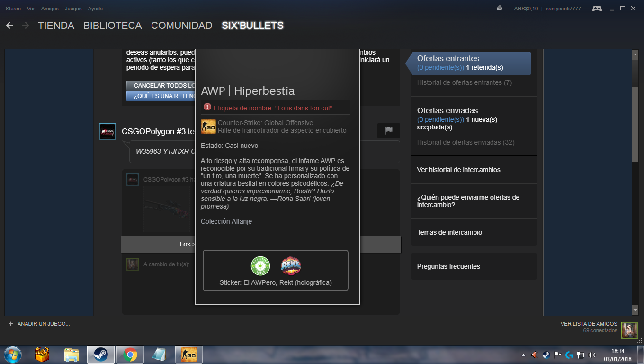Open the Ayuda menu
The width and height of the screenshot is (644, 364).
coord(95,9)
